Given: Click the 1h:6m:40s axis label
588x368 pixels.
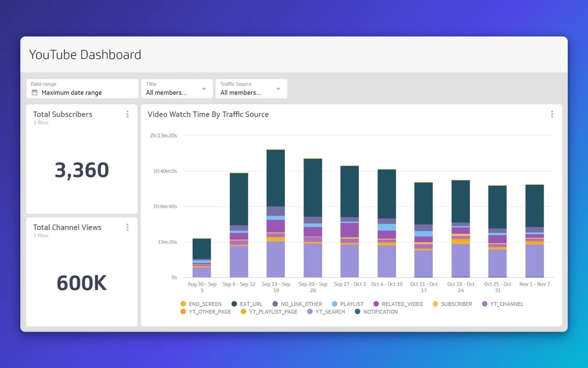Looking at the screenshot, I should pos(165,206).
